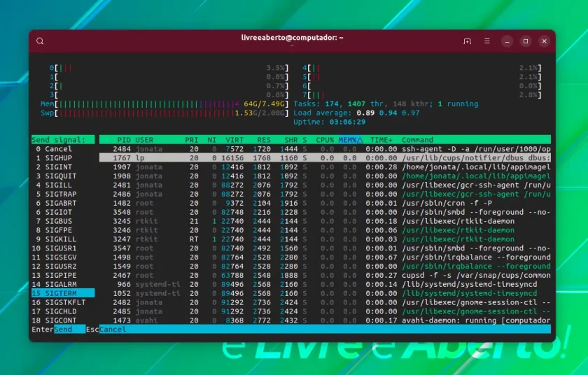Select SIGIOT in signal list
This screenshot has width=588, height=375.
[63, 212]
